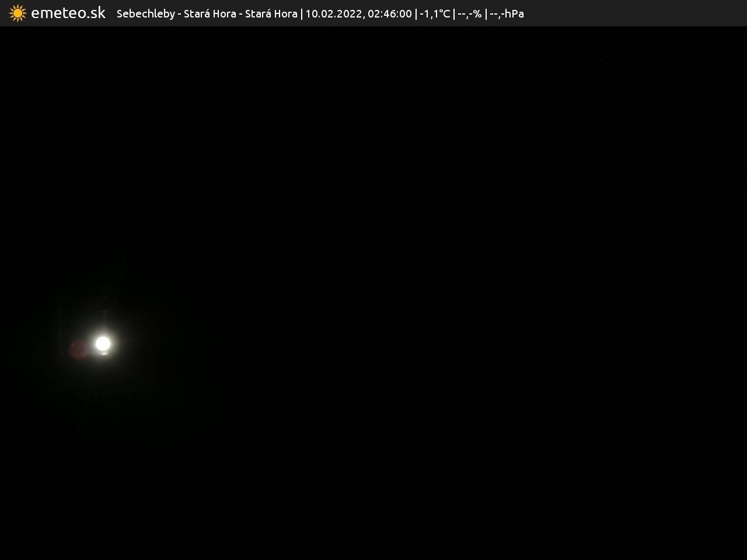Click the separator bar before the date
This screenshot has width=747, height=560.
point(301,13)
